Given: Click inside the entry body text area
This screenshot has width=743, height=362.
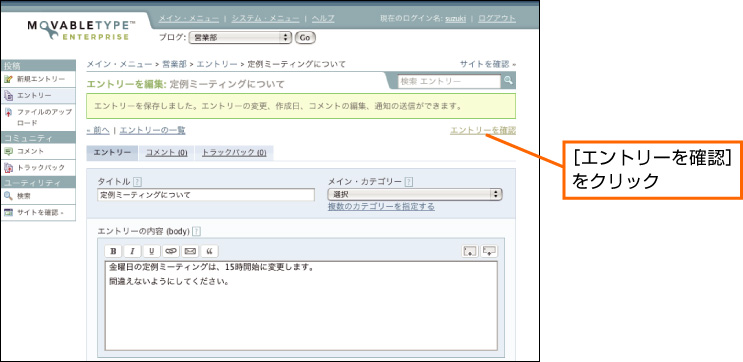Looking at the screenshot, I should (x=301, y=306).
